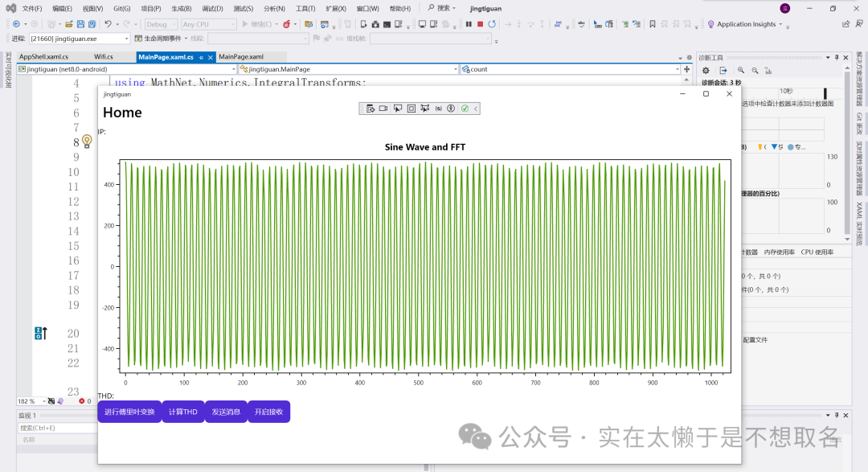868x472 pixels.
Task: Click the Hot Reload flame icon
Action: point(287,24)
